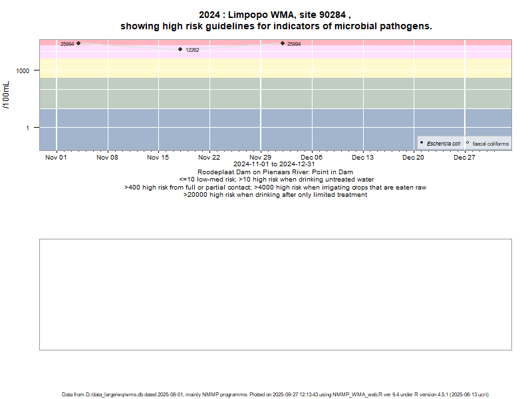
Task: Click the /100mL y-axis title
Action: click(7, 94)
